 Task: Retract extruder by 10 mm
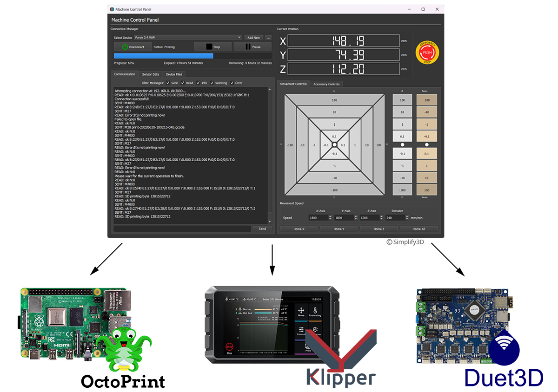(427, 112)
